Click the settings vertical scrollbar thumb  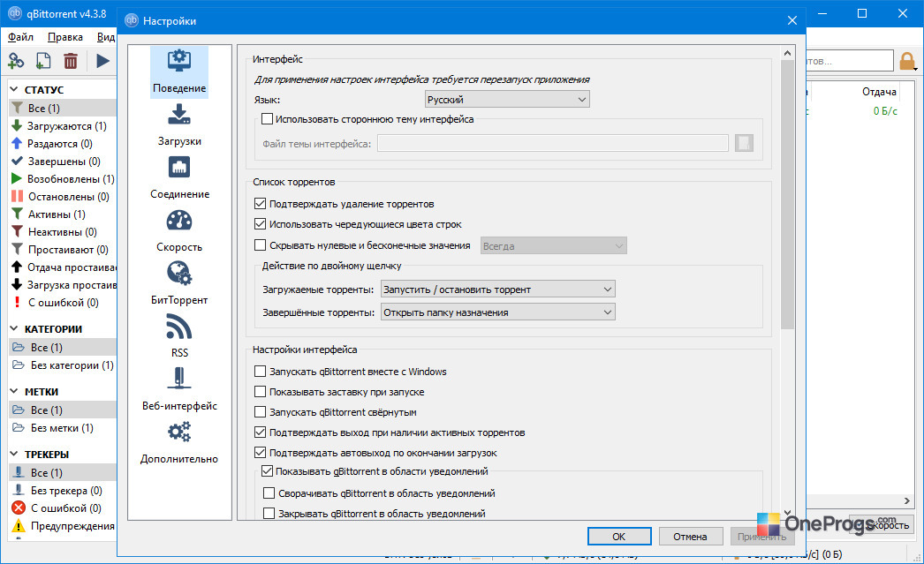pyautogui.click(x=787, y=194)
